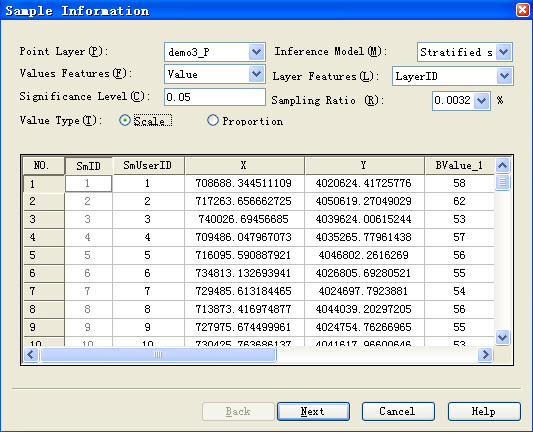
Task: Click BValue_1 cell 57 in row 4
Action: click(x=459, y=238)
